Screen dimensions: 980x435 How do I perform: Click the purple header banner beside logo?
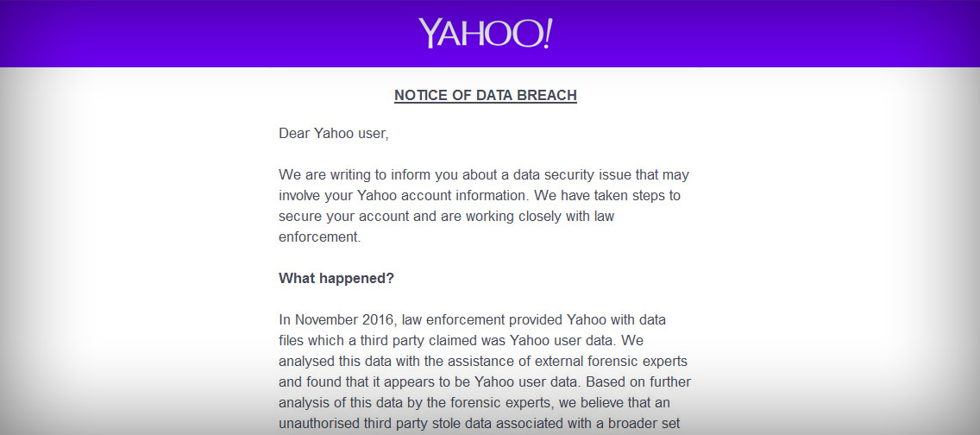[x=750, y=33]
